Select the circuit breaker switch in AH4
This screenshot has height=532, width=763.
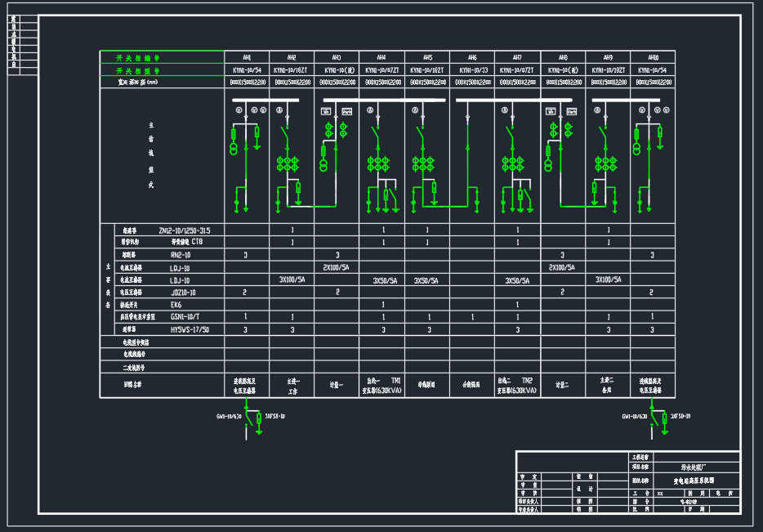[x=375, y=132]
